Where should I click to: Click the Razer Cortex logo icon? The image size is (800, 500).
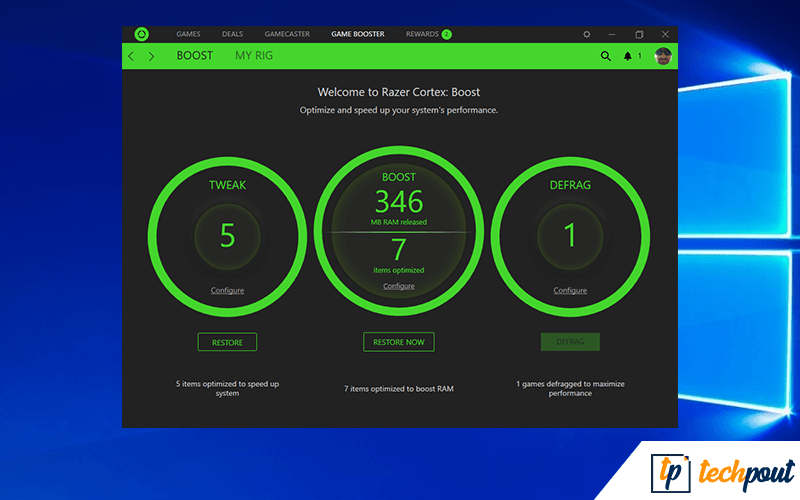pyautogui.click(x=141, y=34)
